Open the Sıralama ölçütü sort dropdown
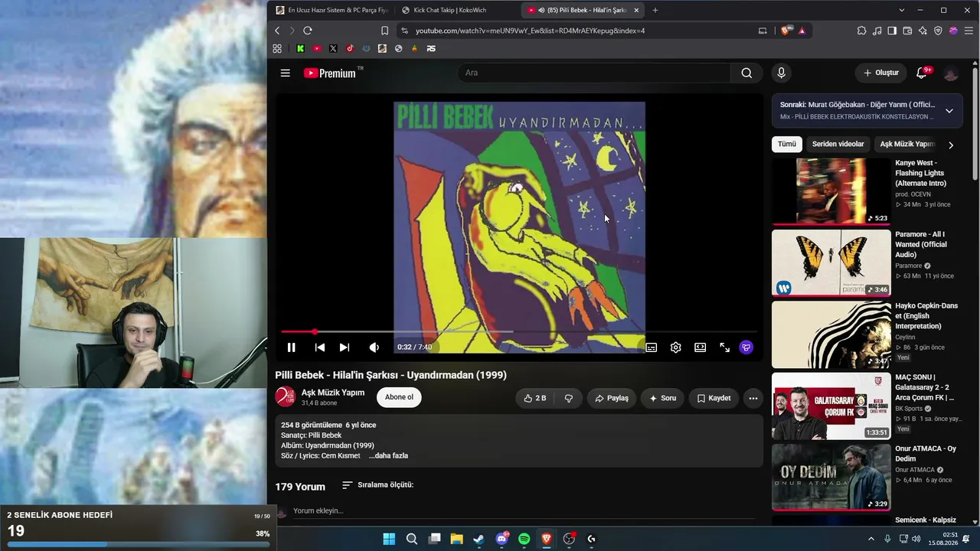Screen dimensions: 980x551 coord(377,485)
